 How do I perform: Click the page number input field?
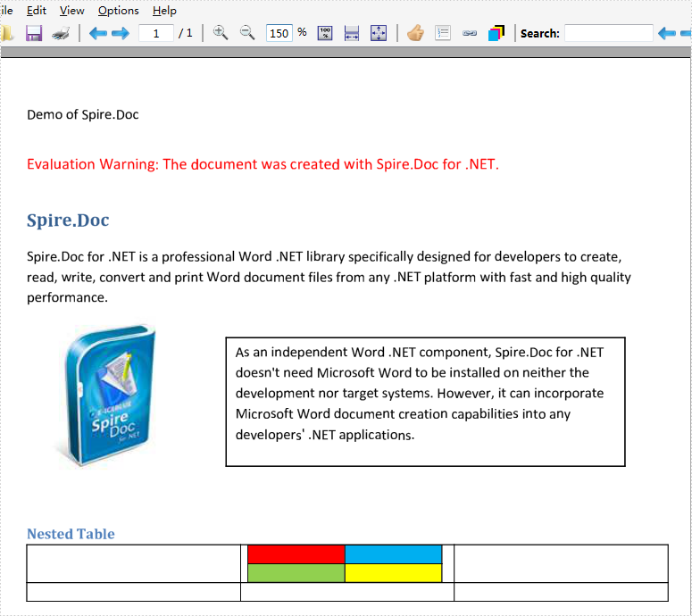(x=155, y=33)
